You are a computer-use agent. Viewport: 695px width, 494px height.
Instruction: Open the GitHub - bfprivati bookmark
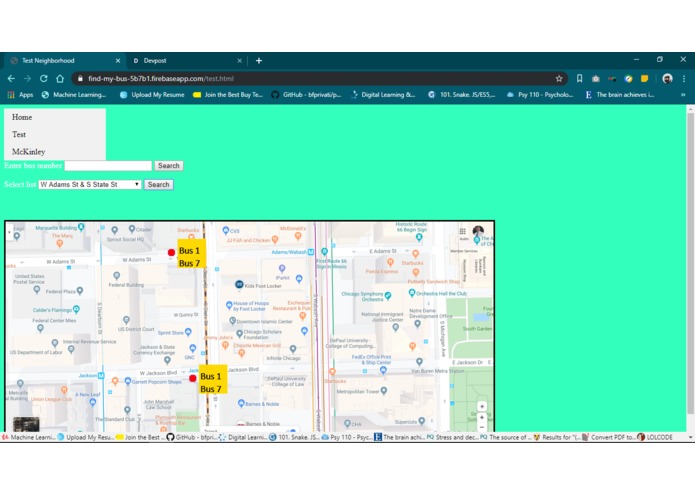click(x=306, y=94)
